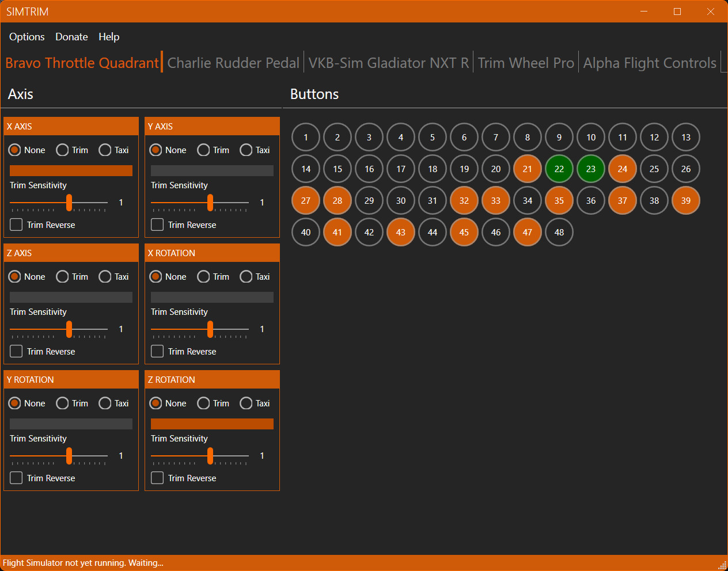Open the Donate menu
The width and height of the screenshot is (728, 571).
(71, 37)
